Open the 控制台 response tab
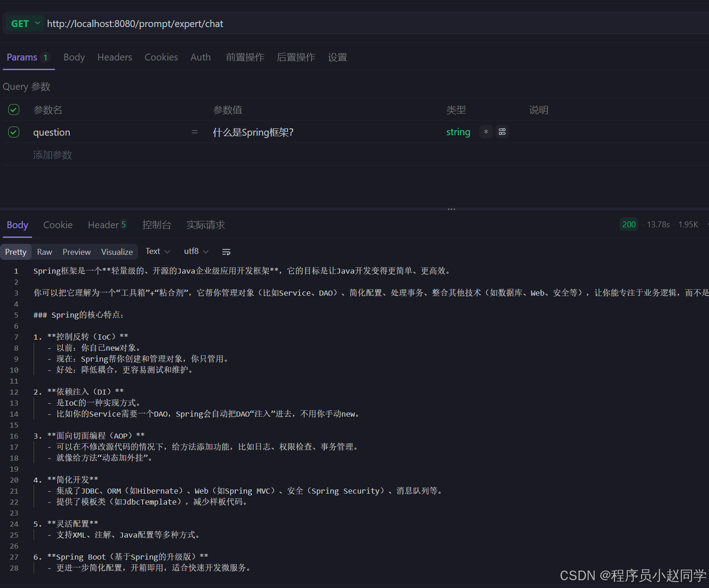 (x=157, y=225)
